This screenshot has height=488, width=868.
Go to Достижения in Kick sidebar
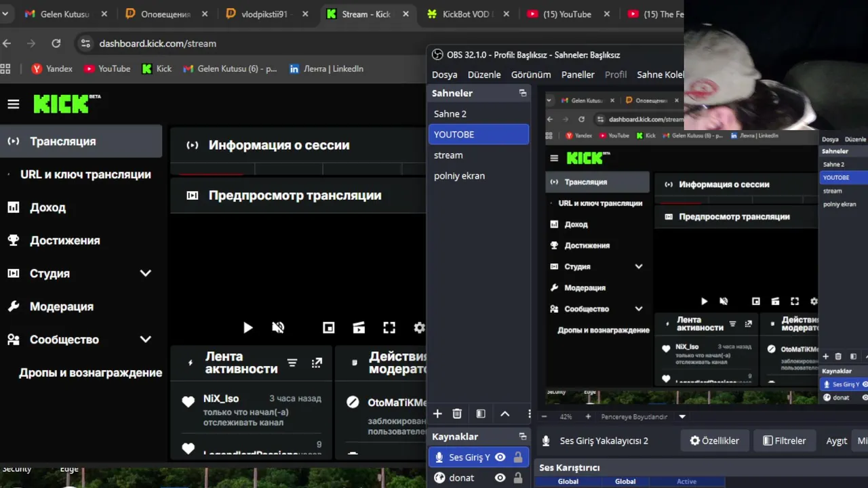click(64, 241)
